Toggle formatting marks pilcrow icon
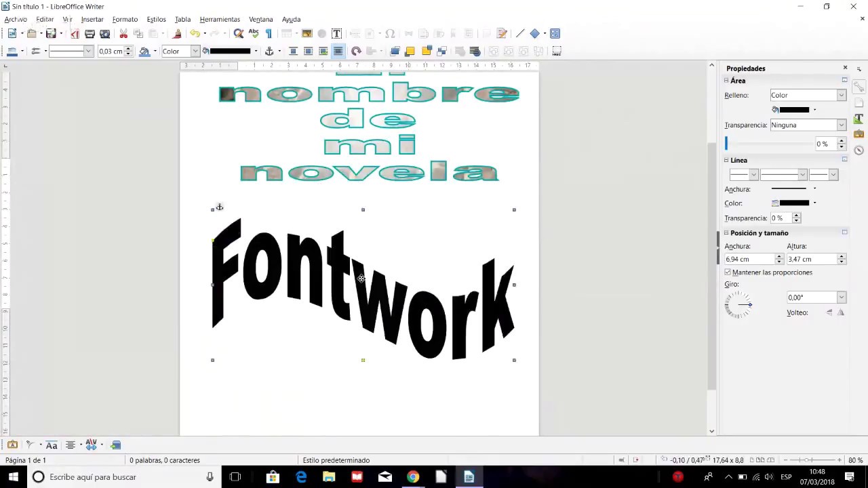This screenshot has width=868, height=488. tap(269, 33)
